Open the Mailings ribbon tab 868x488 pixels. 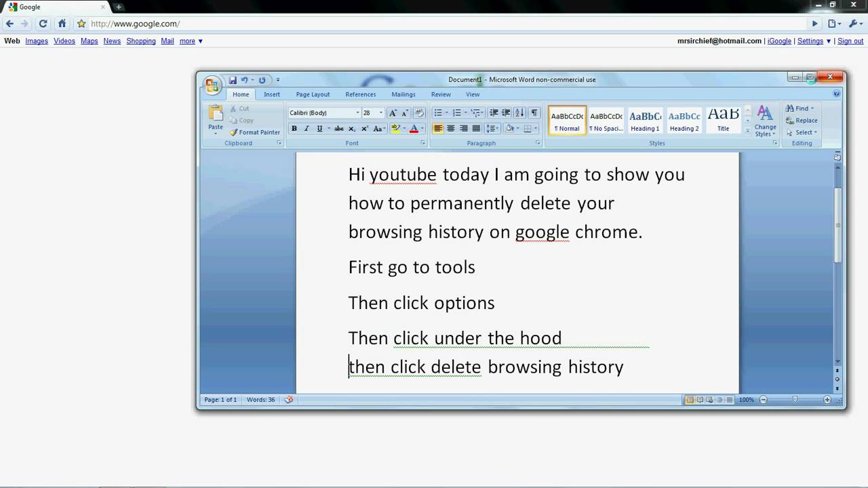tap(403, 94)
